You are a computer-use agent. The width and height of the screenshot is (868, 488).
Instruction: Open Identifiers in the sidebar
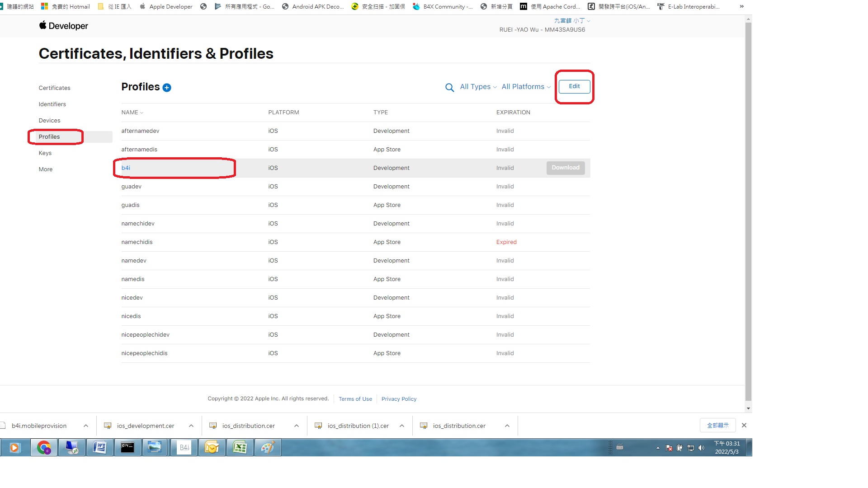[52, 104]
